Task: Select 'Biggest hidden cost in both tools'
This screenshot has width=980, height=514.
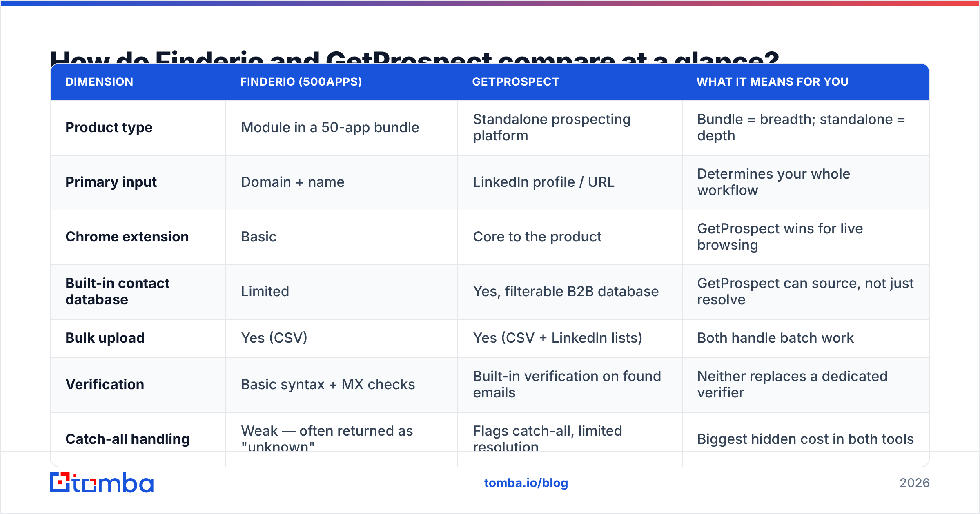Action: [805, 439]
